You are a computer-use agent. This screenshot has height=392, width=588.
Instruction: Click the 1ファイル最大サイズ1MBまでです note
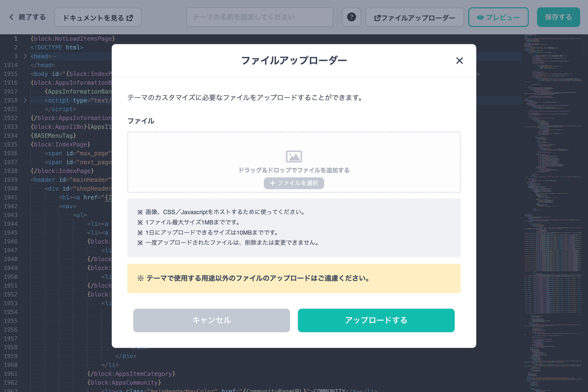pyautogui.click(x=189, y=222)
